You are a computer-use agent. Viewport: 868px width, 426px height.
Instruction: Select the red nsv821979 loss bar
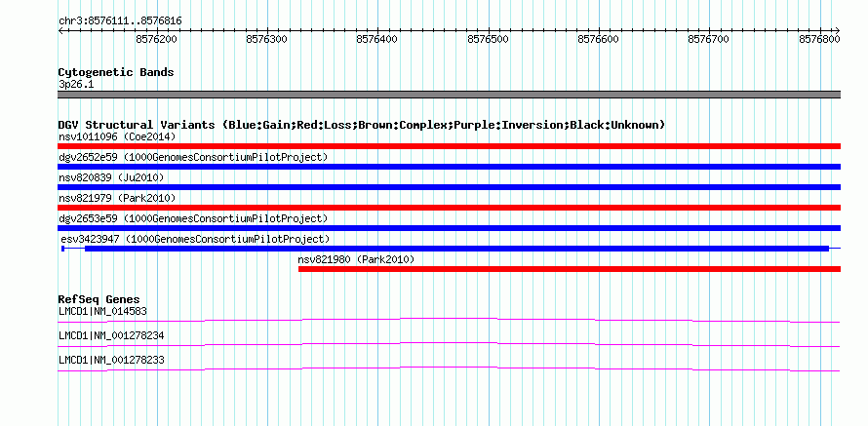[449, 208]
